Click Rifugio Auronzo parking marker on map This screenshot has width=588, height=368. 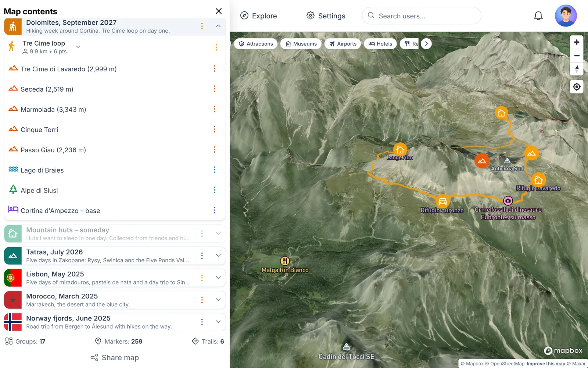tap(442, 201)
